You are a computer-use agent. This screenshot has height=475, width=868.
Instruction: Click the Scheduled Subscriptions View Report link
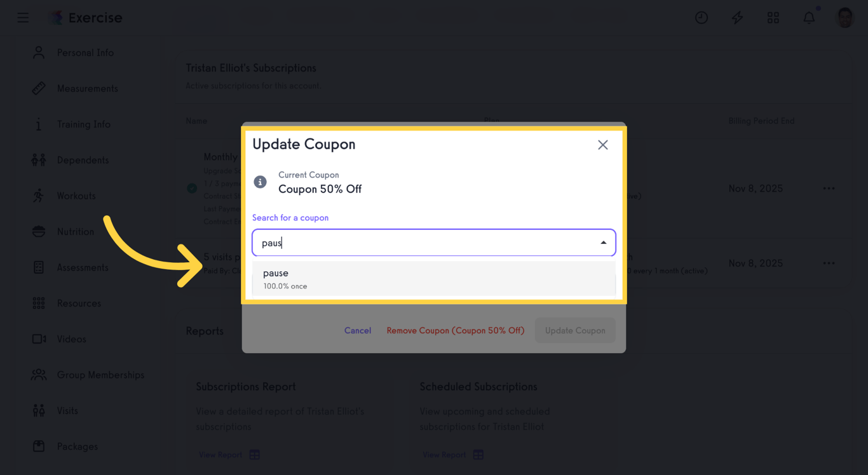point(445,455)
